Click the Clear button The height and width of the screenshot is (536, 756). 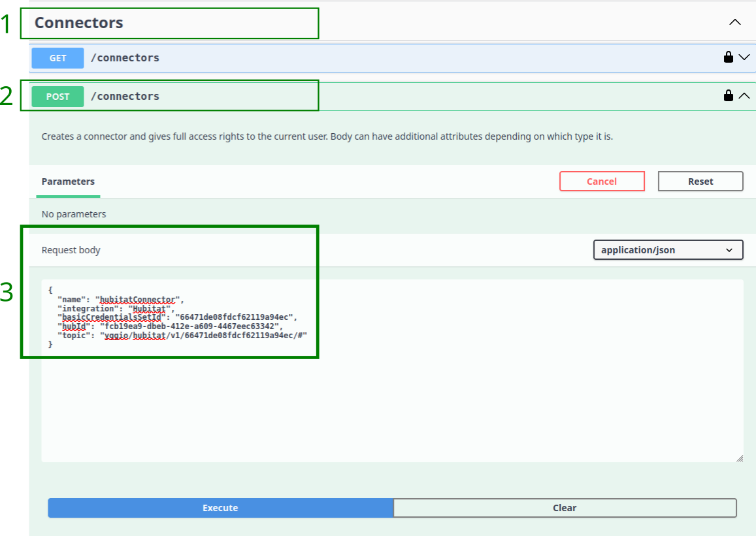click(565, 508)
